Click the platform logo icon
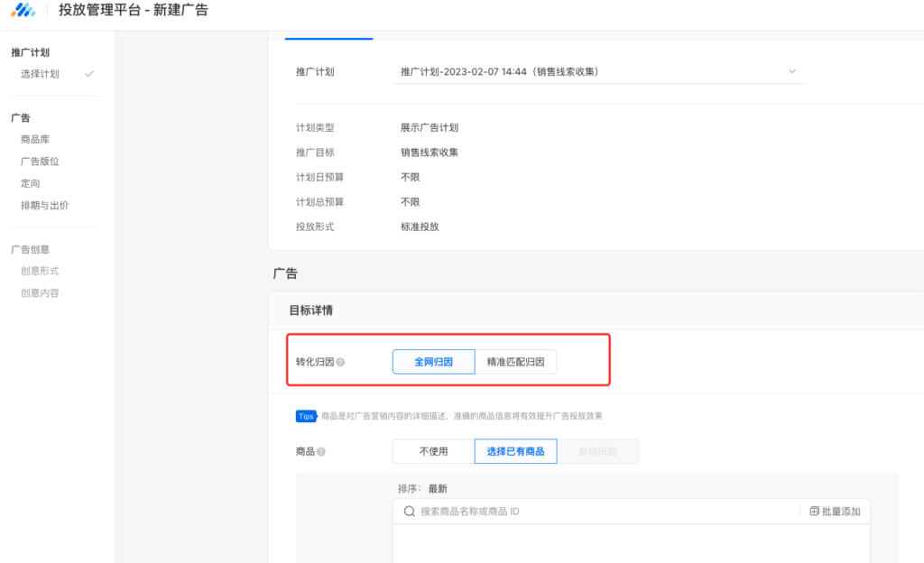Viewport: 924px width, 563px height. point(23,11)
